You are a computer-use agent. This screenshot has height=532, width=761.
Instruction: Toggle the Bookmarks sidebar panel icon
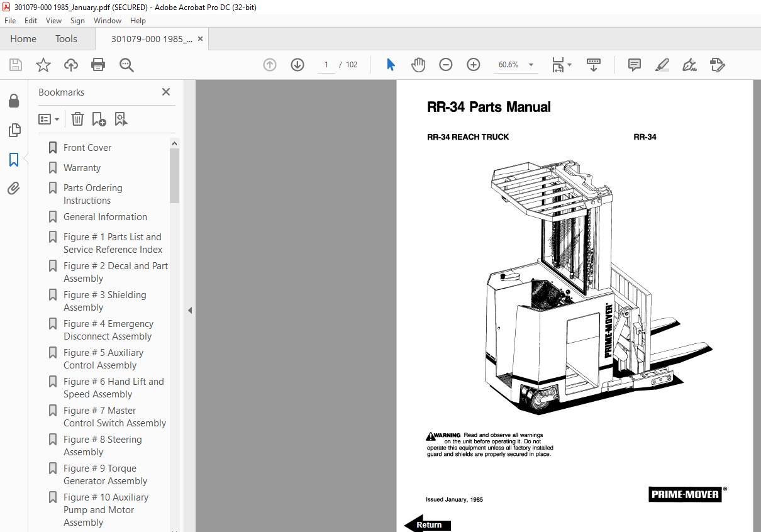(x=14, y=160)
